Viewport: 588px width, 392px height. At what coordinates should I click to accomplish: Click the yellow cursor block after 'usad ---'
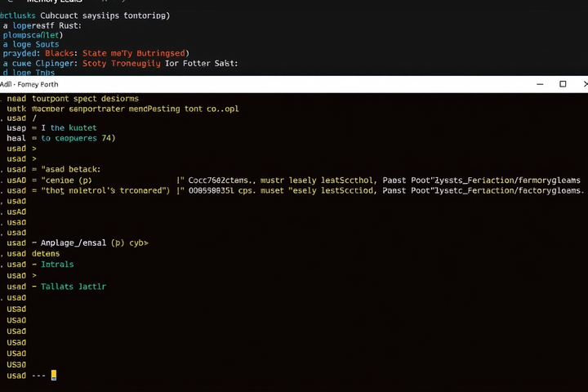(x=54, y=375)
